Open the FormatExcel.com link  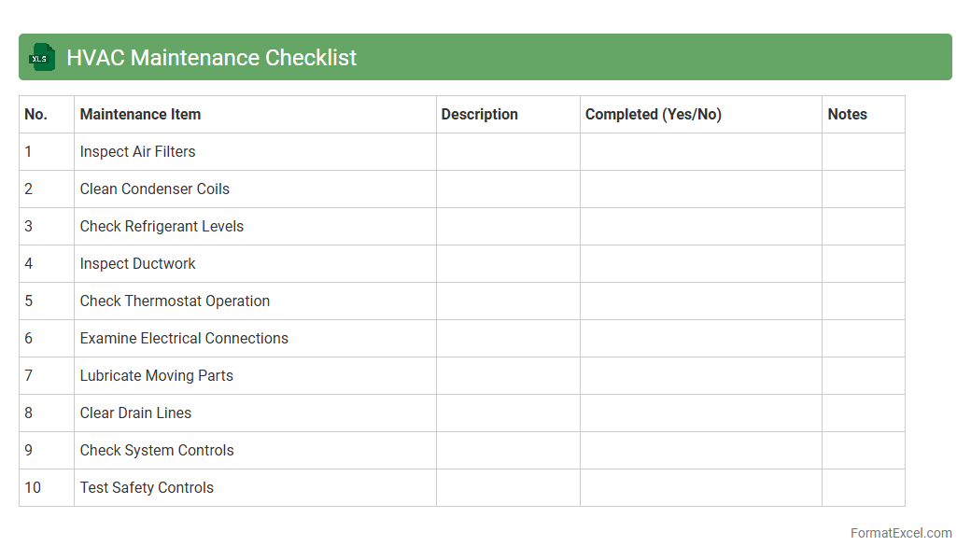point(900,533)
